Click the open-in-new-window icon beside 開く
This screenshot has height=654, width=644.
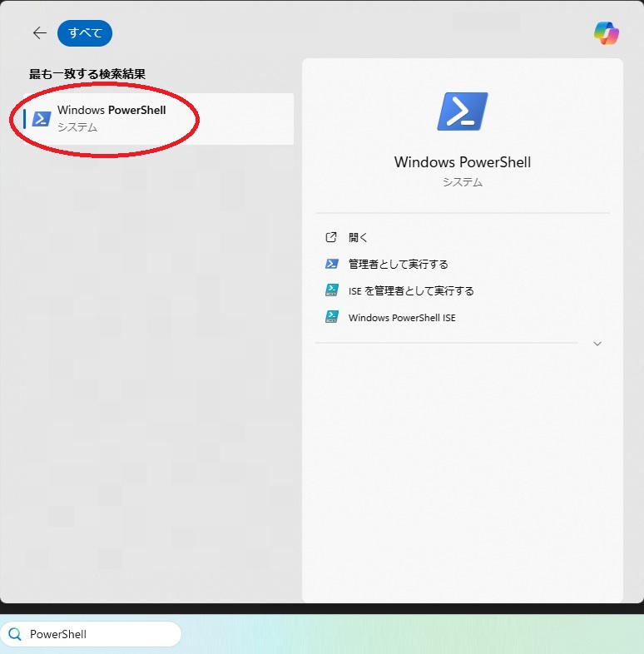click(331, 237)
